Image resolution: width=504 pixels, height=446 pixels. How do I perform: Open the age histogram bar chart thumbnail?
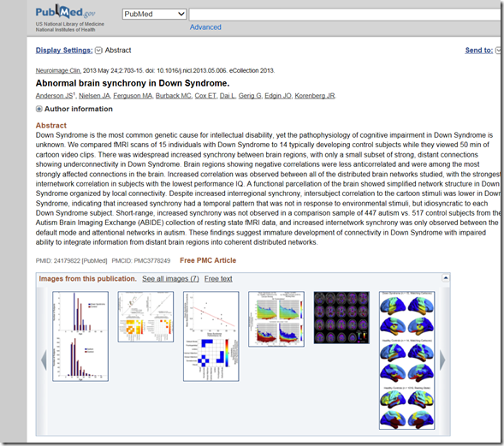point(80,336)
